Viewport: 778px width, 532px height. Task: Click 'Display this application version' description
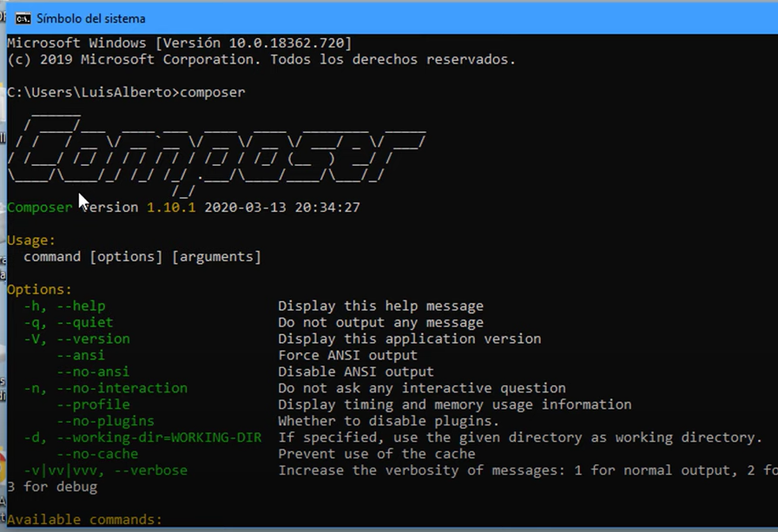click(409, 338)
